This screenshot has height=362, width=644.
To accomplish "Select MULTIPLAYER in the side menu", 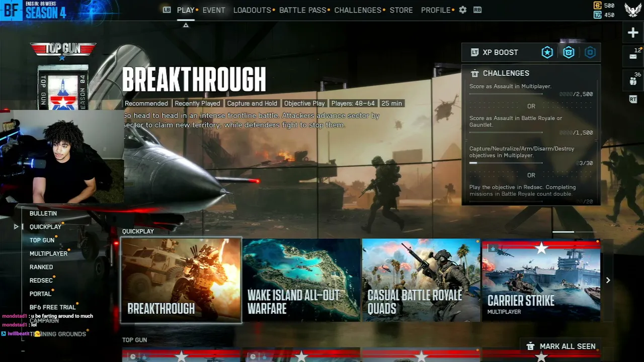I will [48, 254].
